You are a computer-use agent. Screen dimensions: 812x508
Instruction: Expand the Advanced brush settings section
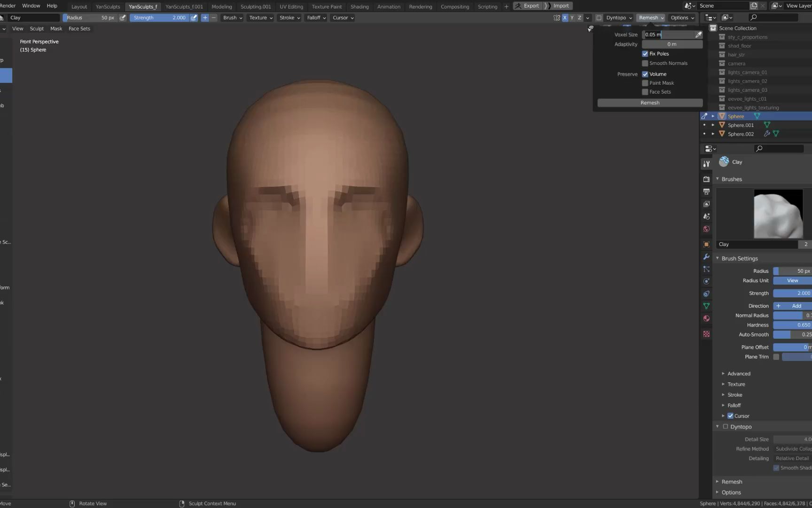point(739,374)
